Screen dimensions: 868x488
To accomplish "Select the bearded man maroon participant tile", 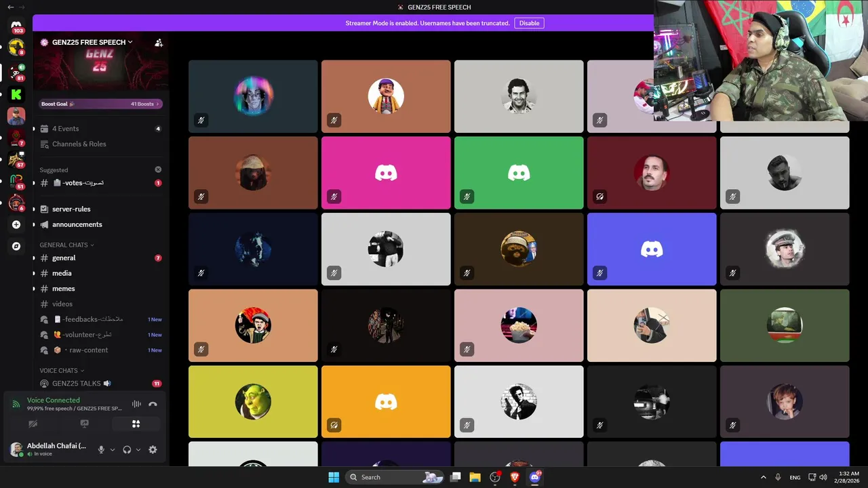I will 652,173.
